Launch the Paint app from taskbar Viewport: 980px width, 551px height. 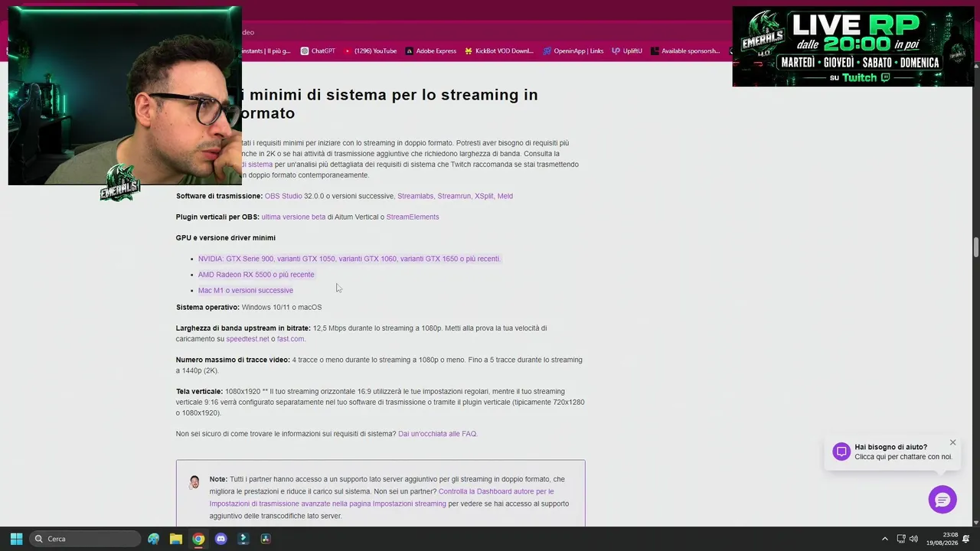154,539
